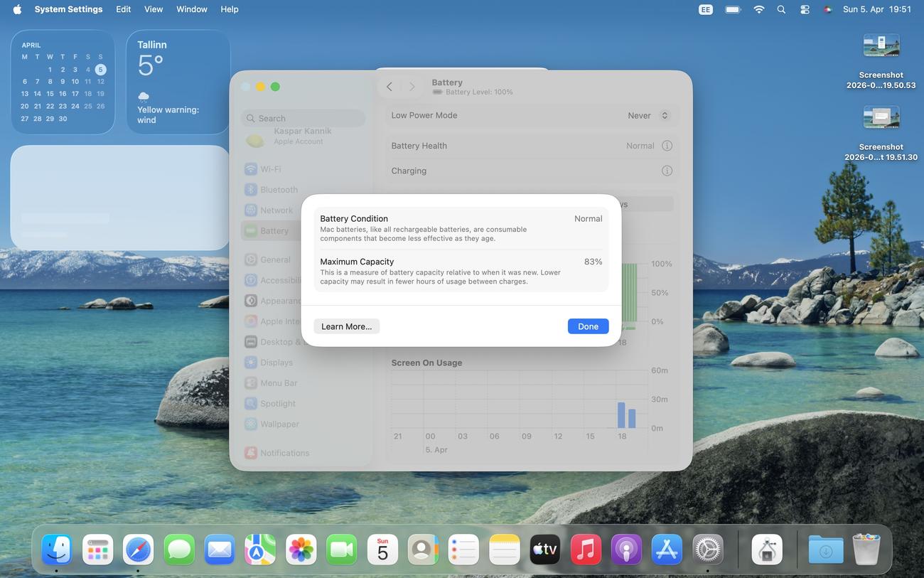Screen dimensions: 924x578
Task: Click the Done button in battery dialog
Action: [x=588, y=326]
